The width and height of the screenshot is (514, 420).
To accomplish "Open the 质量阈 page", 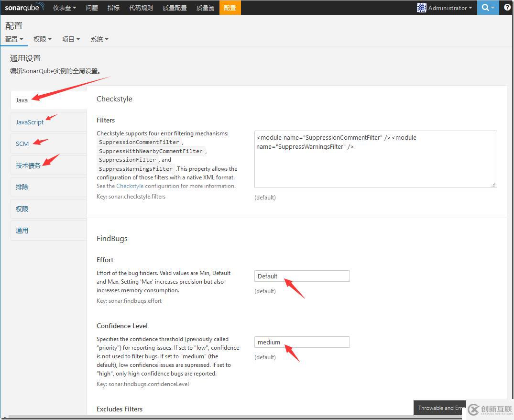I will 205,8.
